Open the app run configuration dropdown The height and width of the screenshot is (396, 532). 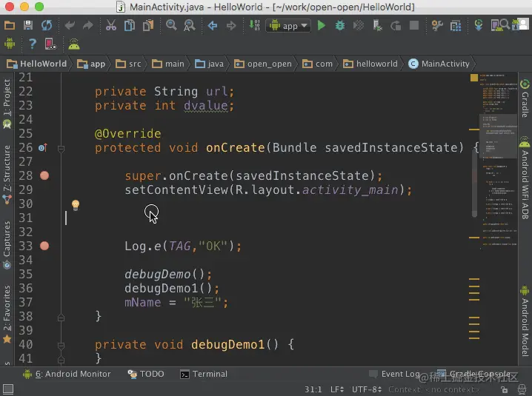point(288,26)
